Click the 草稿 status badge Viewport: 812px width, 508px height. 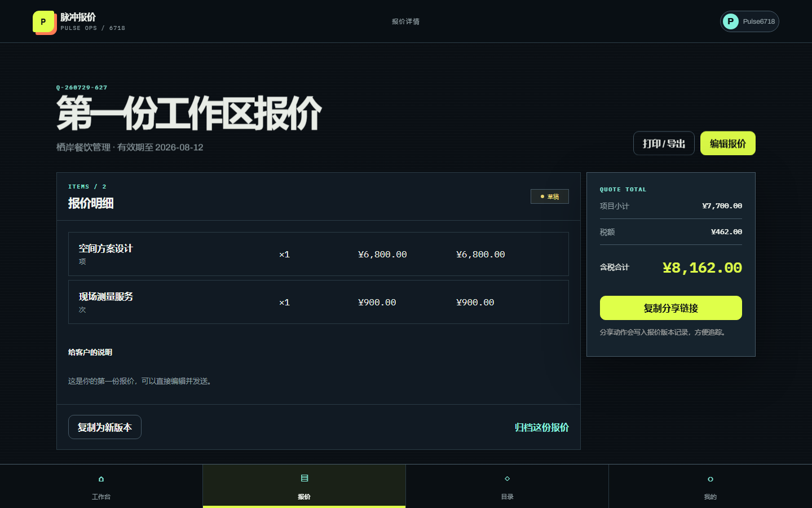tap(550, 196)
